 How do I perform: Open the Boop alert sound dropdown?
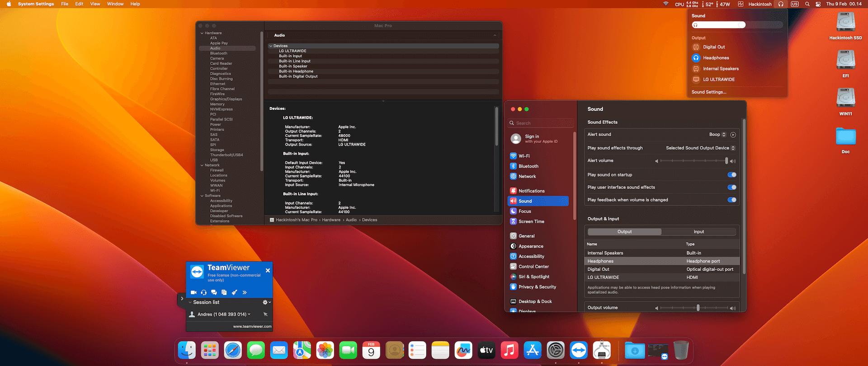click(x=717, y=135)
